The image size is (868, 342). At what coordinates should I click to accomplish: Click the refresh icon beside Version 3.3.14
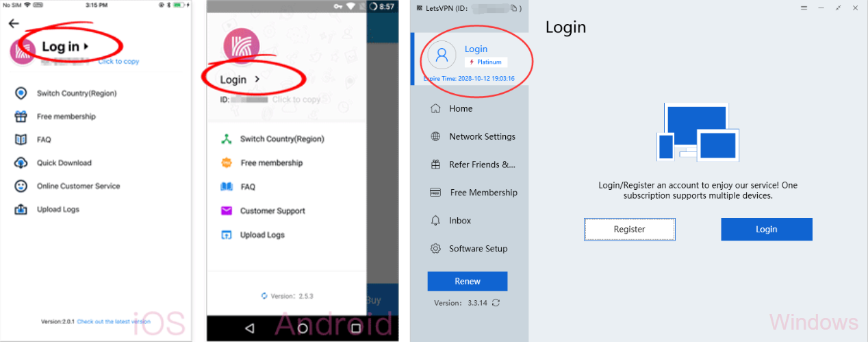pyautogui.click(x=496, y=302)
